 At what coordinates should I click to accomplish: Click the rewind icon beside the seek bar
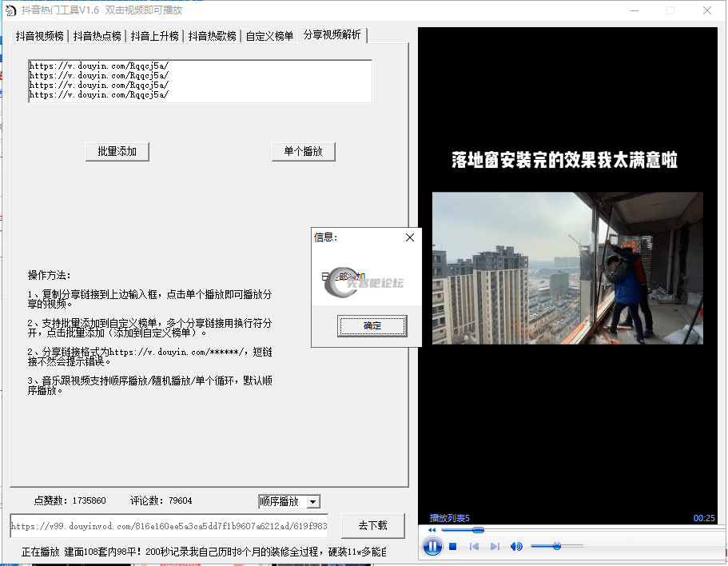[432, 530]
